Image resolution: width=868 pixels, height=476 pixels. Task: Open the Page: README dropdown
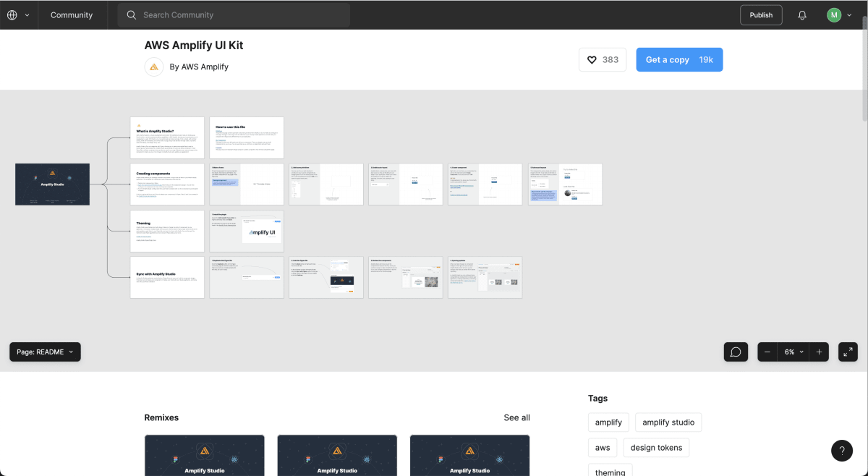click(x=45, y=352)
